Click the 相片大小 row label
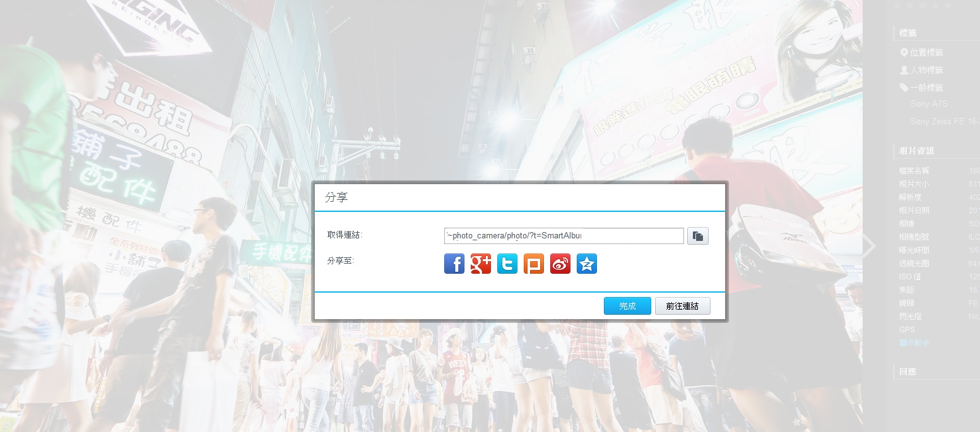The height and width of the screenshot is (432, 980). click(914, 184)
